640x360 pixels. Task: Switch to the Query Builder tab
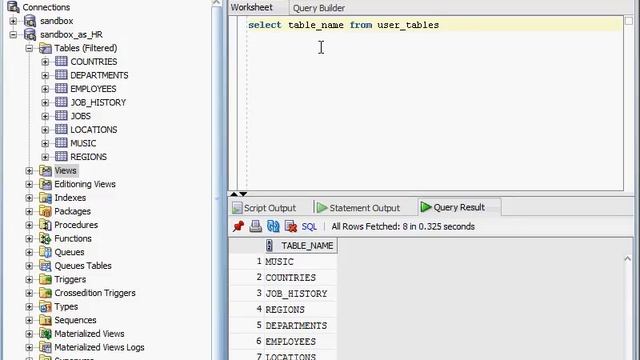pyautogui.click(x=319, y=8)
